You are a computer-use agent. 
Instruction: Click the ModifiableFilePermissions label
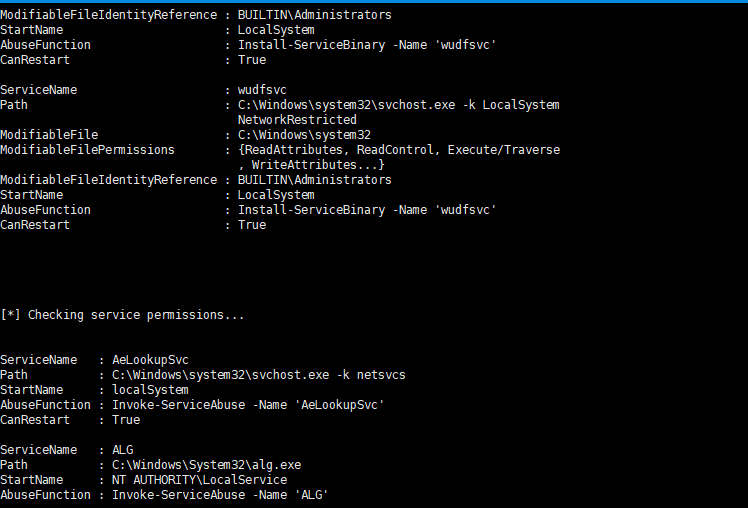point(87,150)
